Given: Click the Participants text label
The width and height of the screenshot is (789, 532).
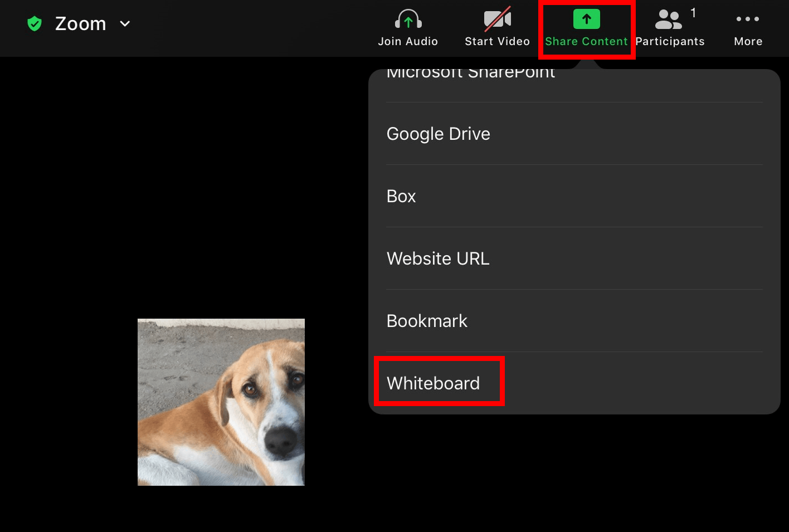Looking at the screenshot, I should 670,41.
